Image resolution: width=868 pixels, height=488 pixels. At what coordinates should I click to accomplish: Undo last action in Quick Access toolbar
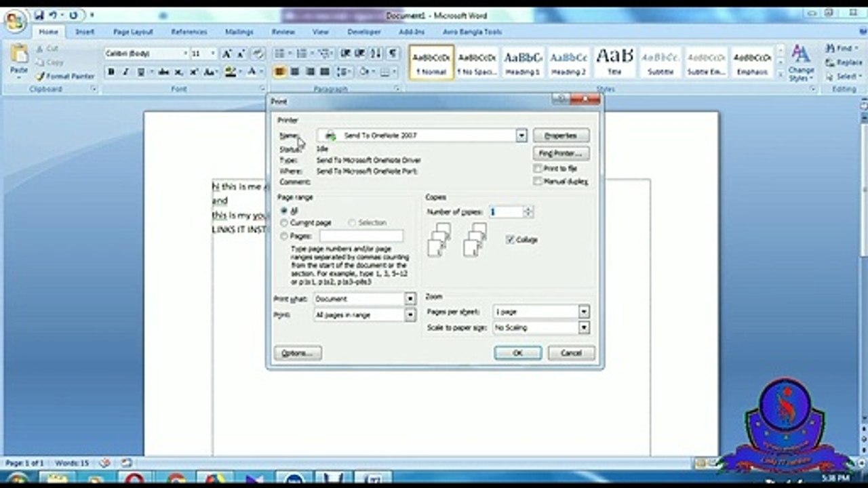(53, 15)
